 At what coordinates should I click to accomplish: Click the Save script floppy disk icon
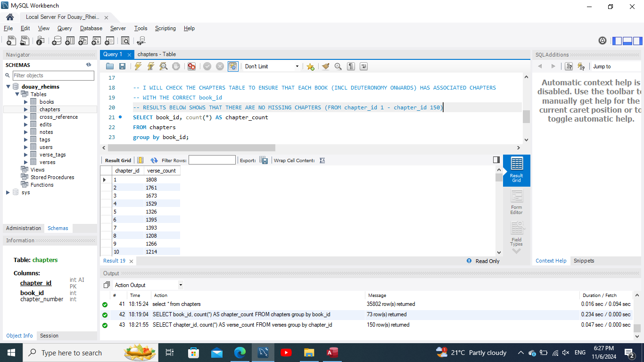click(x=122, y=66)
